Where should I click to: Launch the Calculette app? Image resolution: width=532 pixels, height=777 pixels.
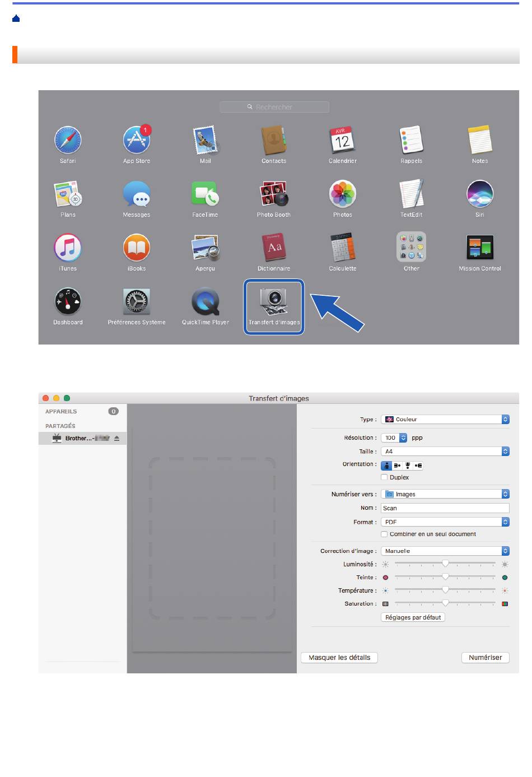pos(342,248)
